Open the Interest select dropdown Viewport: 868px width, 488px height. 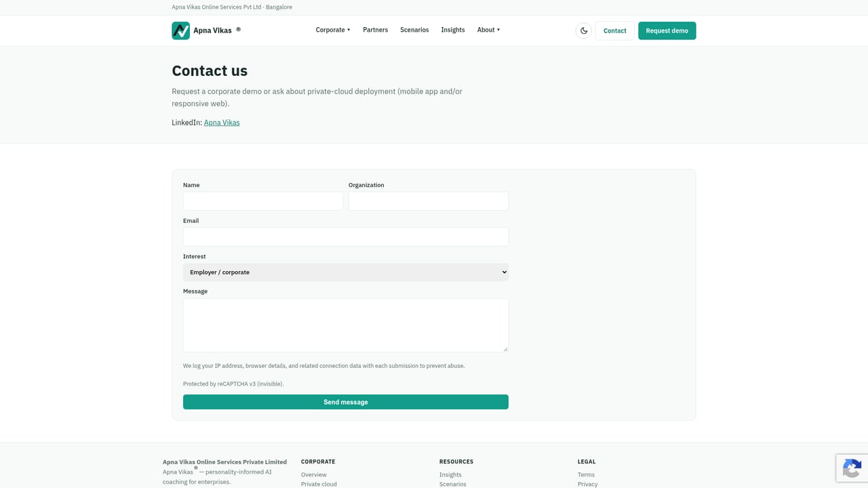coord(346,272)
